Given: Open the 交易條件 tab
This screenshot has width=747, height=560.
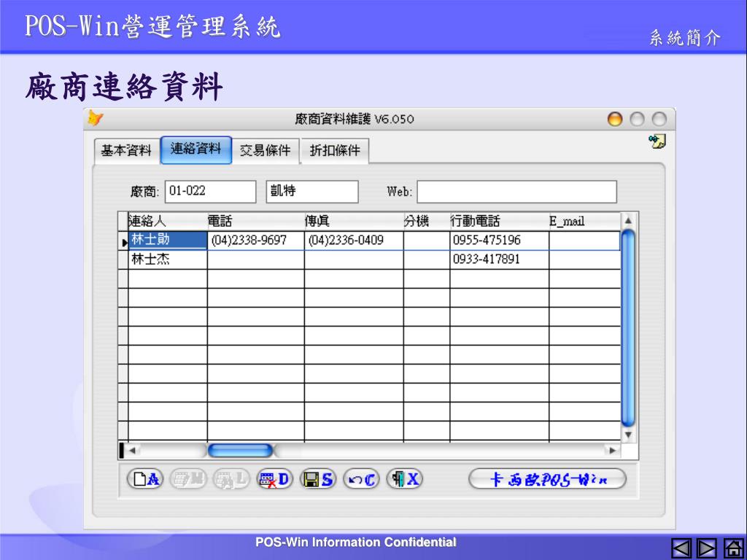Looking at the screenshot, I should click(266, 150).
